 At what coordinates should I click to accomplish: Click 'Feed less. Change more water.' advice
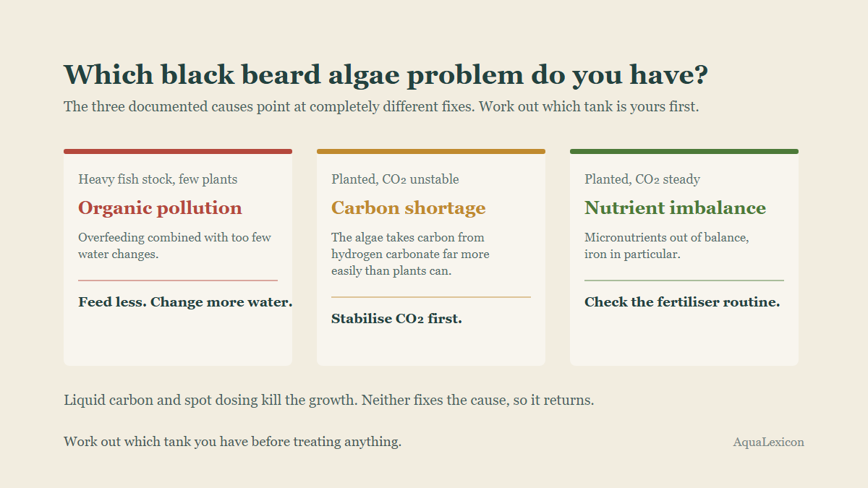(x=185, y=302)
